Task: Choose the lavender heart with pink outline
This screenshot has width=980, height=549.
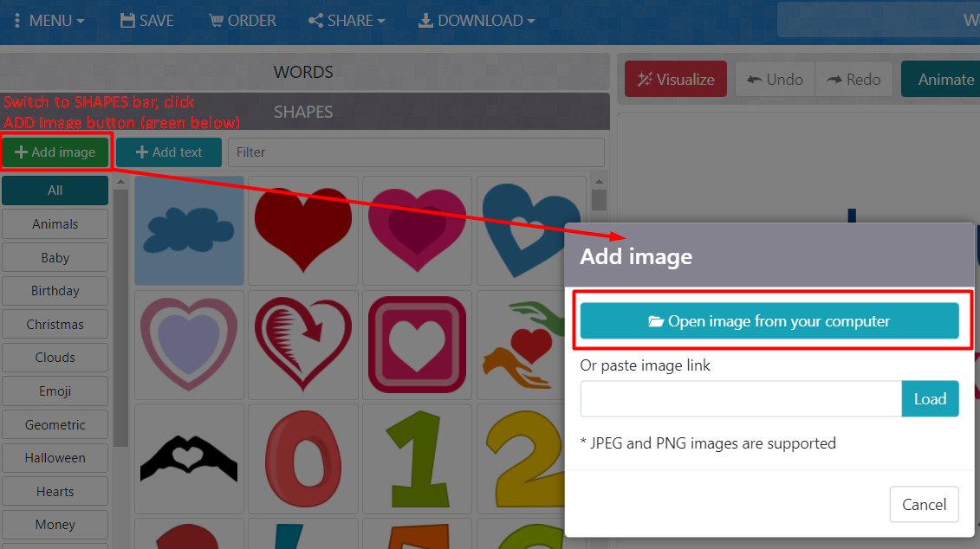Action: coord(190,345)
